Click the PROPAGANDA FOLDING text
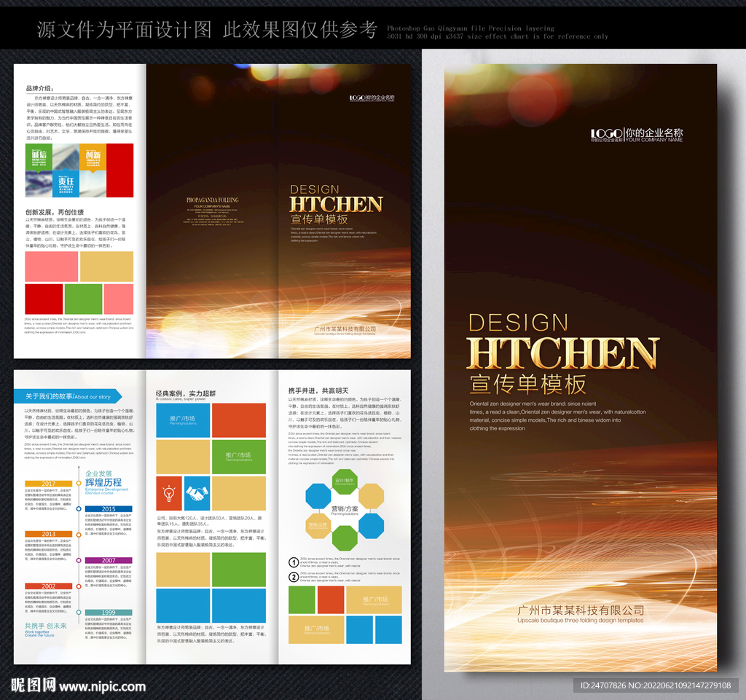Viewport: 746px width, 700px height. click(213, 200)
